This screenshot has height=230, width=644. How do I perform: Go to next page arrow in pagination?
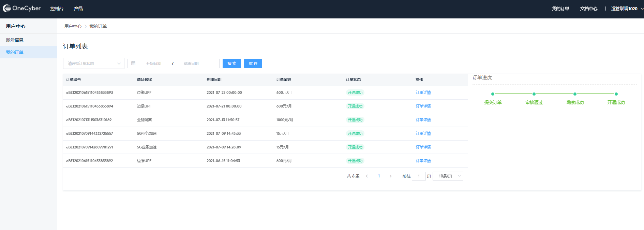tap(390, 176)
